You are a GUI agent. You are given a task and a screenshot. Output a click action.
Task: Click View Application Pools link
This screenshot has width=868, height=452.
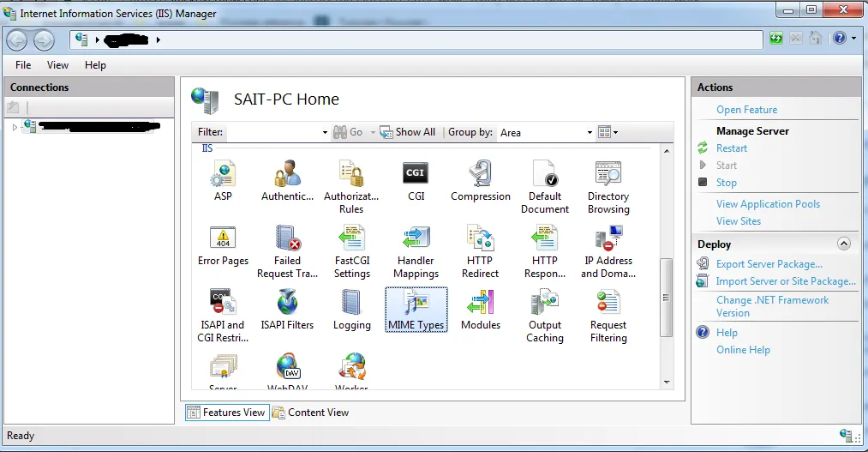click(768, 204)
